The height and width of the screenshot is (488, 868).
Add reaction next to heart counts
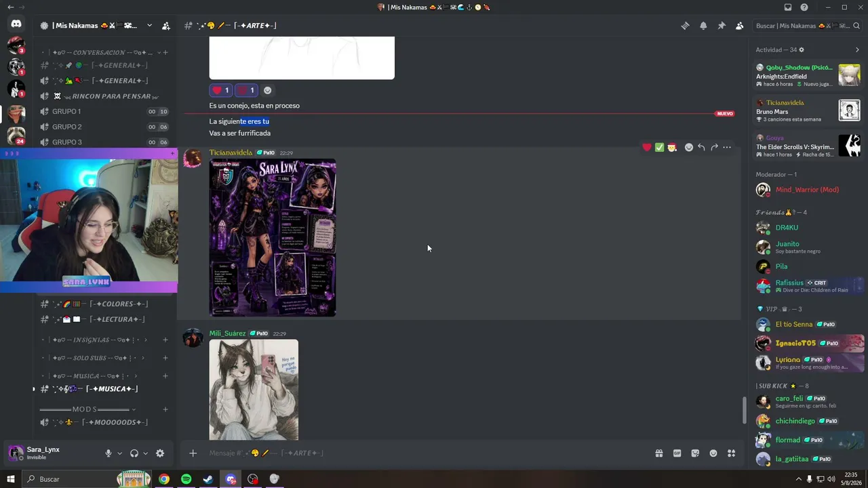(x=267, y=90)
